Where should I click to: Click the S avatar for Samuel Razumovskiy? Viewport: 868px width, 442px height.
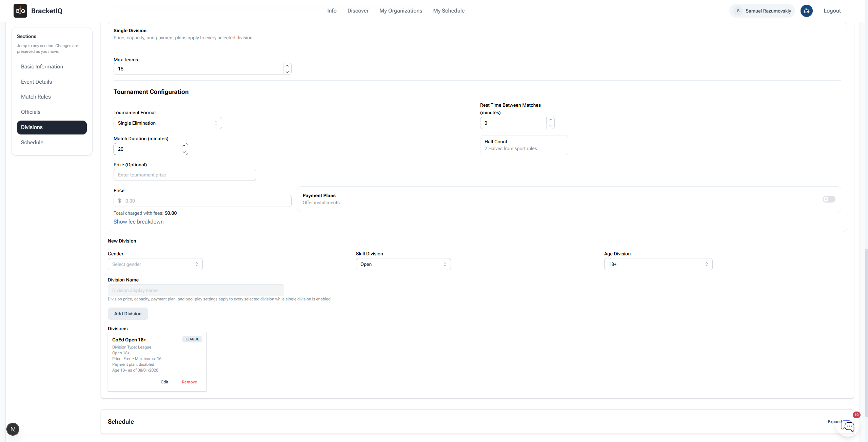[x=738, y=11]
